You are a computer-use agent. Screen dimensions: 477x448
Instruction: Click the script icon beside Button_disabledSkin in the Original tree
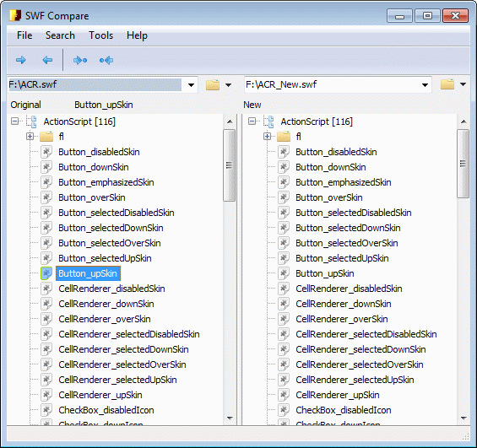click(x=46, y=152)
